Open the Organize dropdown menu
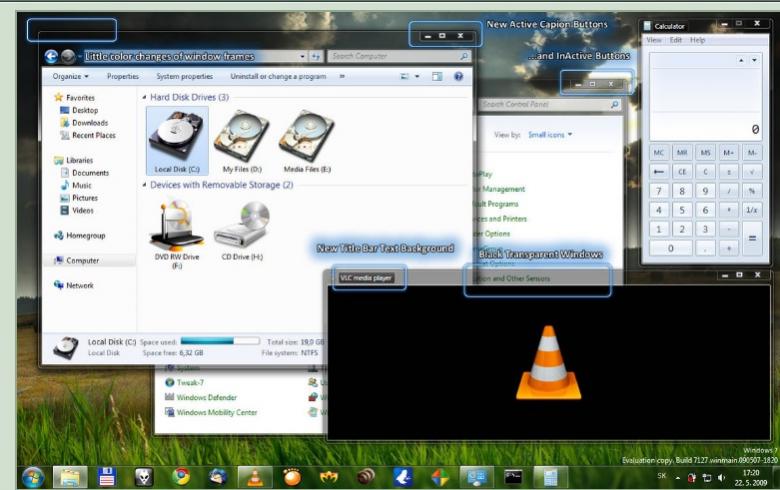Image resolution: width=780 pixels, height=490 pixels. pyautogui.click(x=71, y=76)
